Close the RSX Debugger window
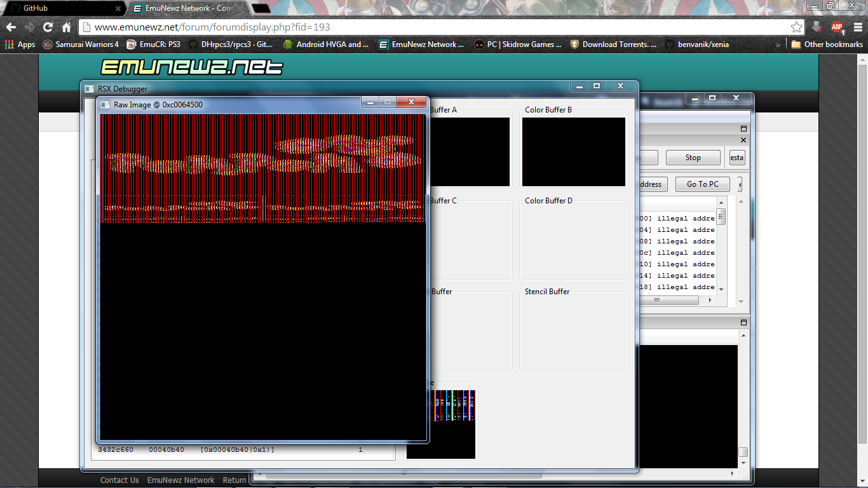Image resolution: width=868 pixels, height=488 pixels. click(x=620, y=86)
